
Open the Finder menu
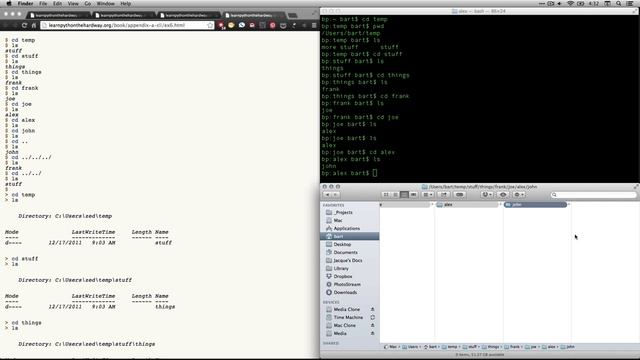(x=25, y=3)
